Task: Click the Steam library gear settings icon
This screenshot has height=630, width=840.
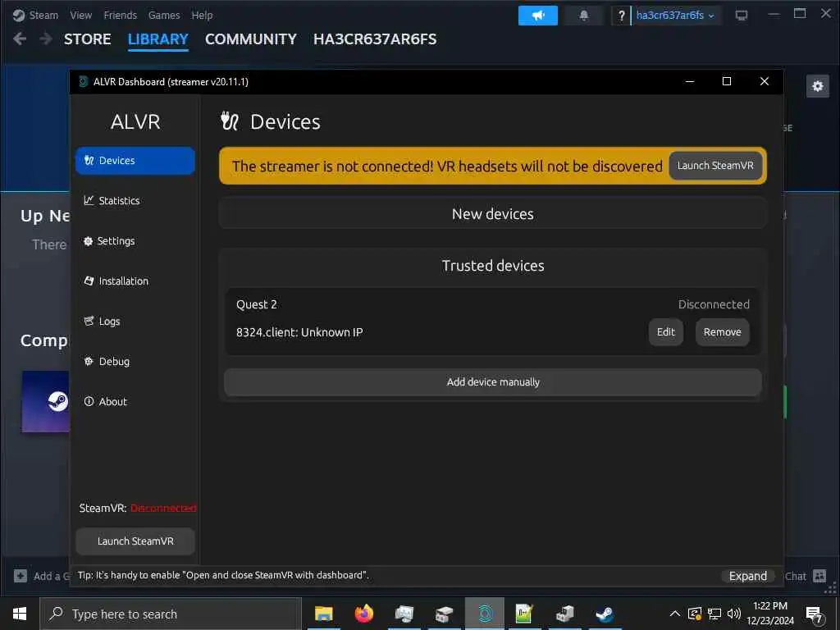Action: (818, 85)
